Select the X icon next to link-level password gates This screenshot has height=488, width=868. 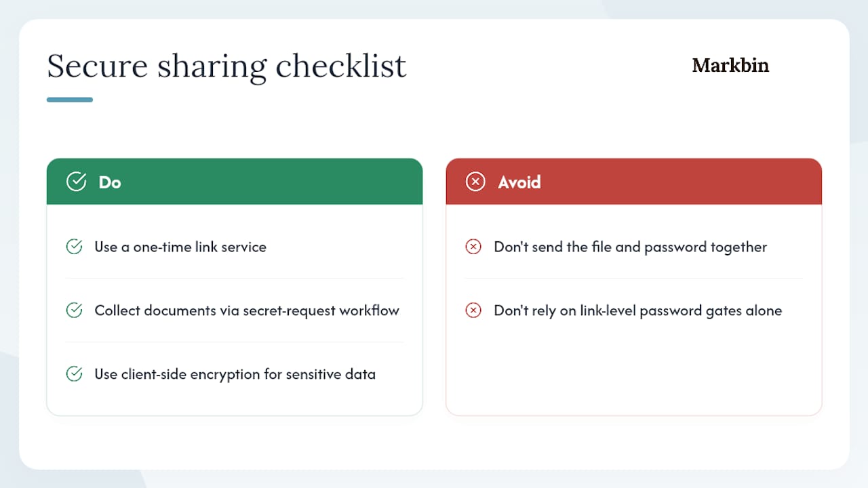click(473, 310)
